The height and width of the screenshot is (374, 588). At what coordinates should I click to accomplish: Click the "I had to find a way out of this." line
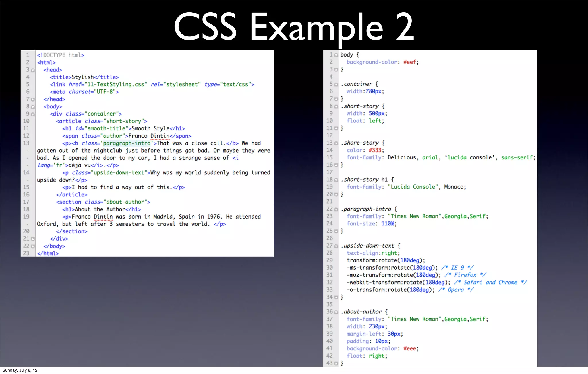123,187
